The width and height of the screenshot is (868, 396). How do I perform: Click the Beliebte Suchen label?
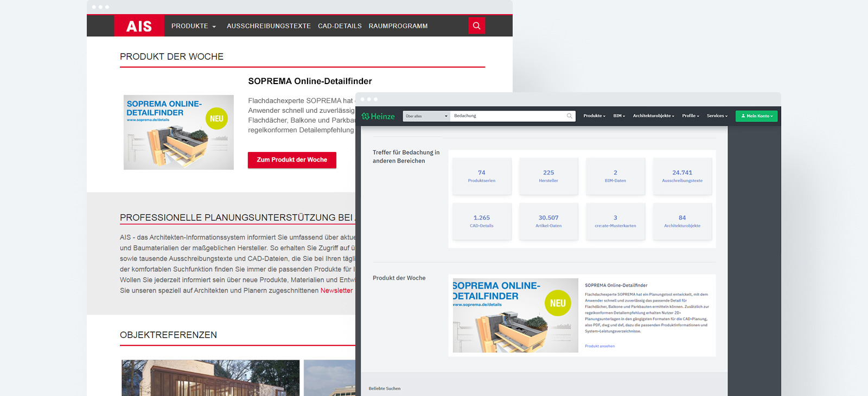click(x=385, y=388)
